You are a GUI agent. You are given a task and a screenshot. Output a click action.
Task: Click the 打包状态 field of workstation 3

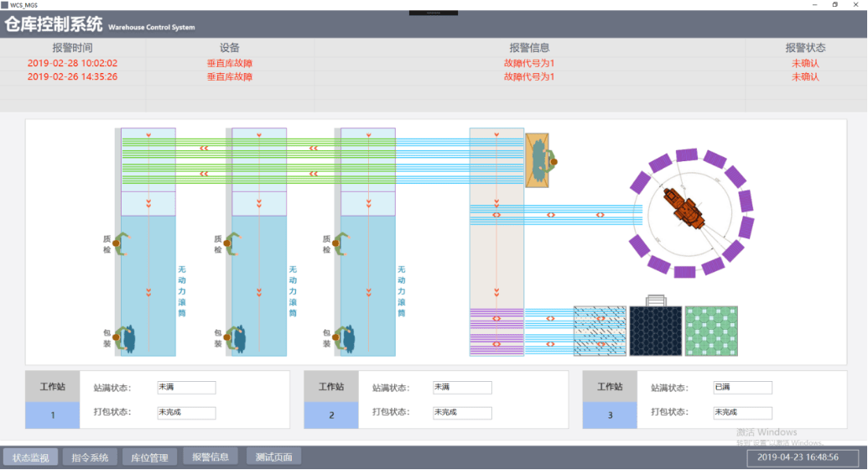point(742,413)
